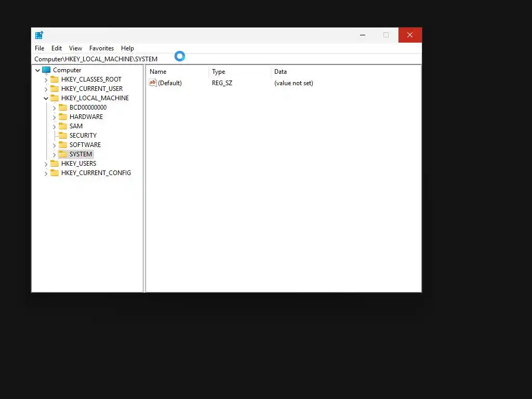Select the HKEY_CLASSES_ROOT key label

91,79
